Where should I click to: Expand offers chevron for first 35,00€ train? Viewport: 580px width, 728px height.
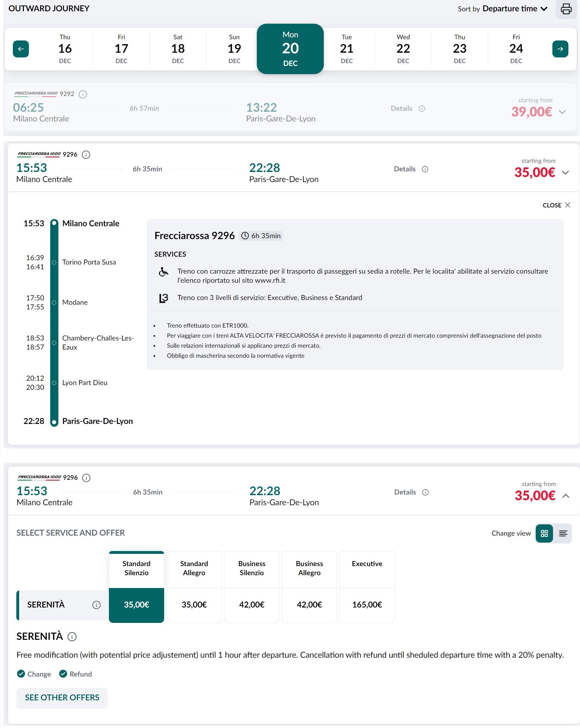[565, 173]
